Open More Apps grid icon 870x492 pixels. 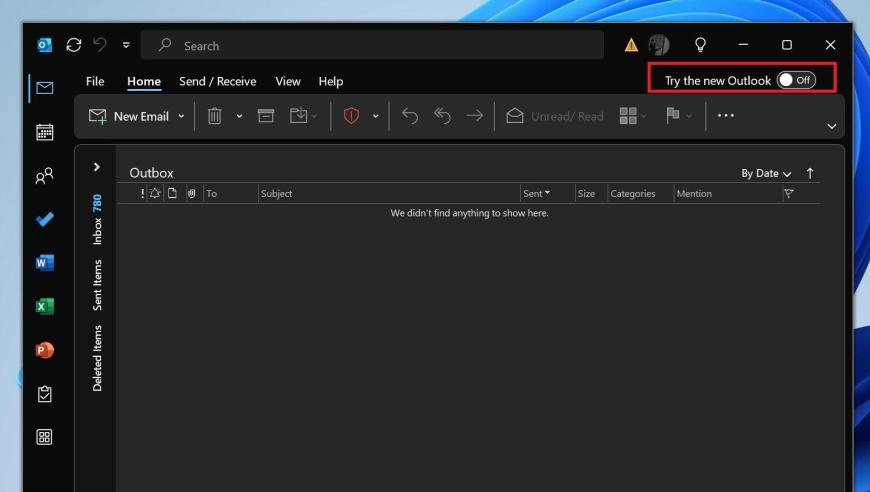(44, 437)
